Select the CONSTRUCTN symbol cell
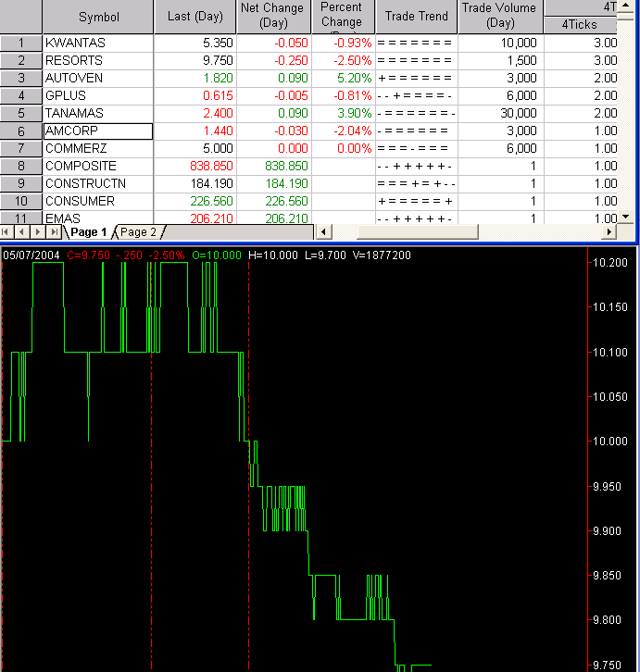640x672 pixels. click(98, 183)
